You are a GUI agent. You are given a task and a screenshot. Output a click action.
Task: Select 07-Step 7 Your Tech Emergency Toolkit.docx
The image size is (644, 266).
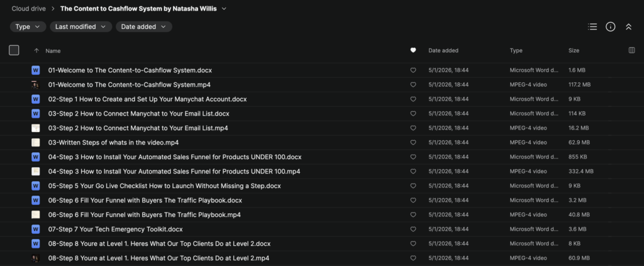point(116,229)
